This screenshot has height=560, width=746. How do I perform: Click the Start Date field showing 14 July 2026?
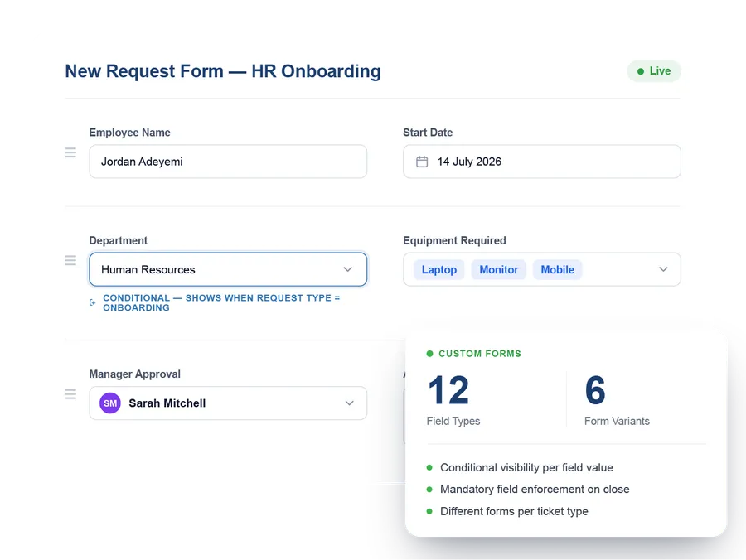542,162
